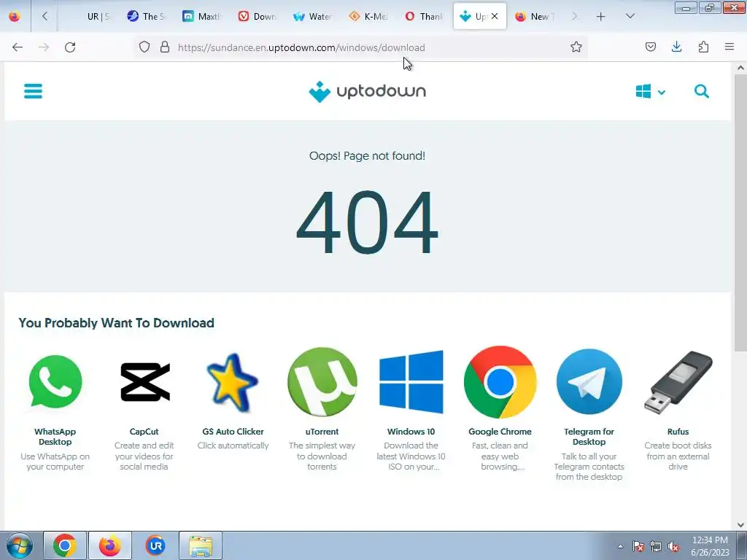Switch to the UR browser tab
This screenshot has width=747, height=560.
click(x=98, y=17)
